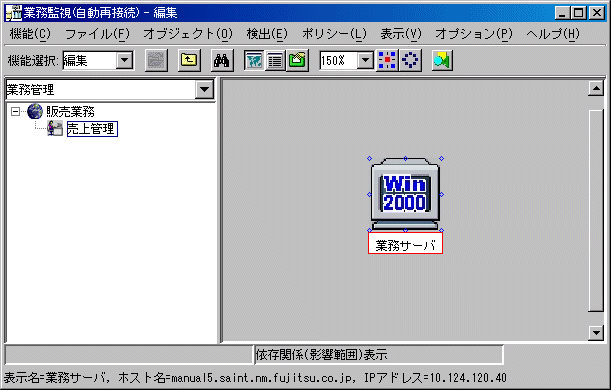Image resolution: width=611 pixels, height=390 pixels.
Task: Click the scroll down arrow in map pane
Action: tap(596, 333)
